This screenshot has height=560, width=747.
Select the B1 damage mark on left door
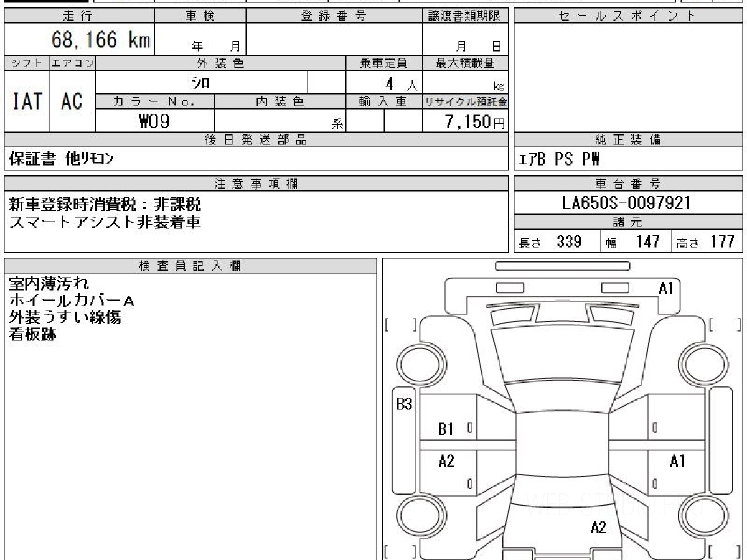pyautogui.click(x=446, y=429)
